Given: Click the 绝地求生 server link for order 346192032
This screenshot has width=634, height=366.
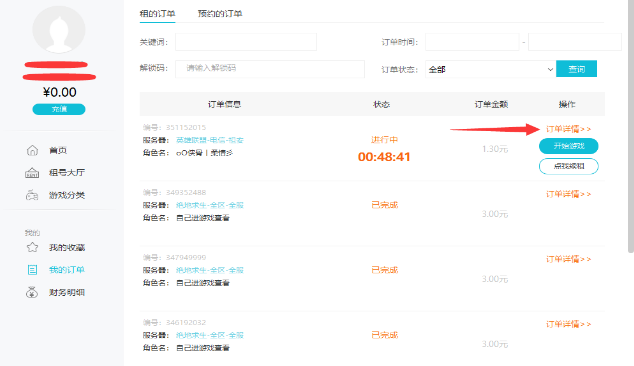Looking at the screenshot, I should (210, 335).
